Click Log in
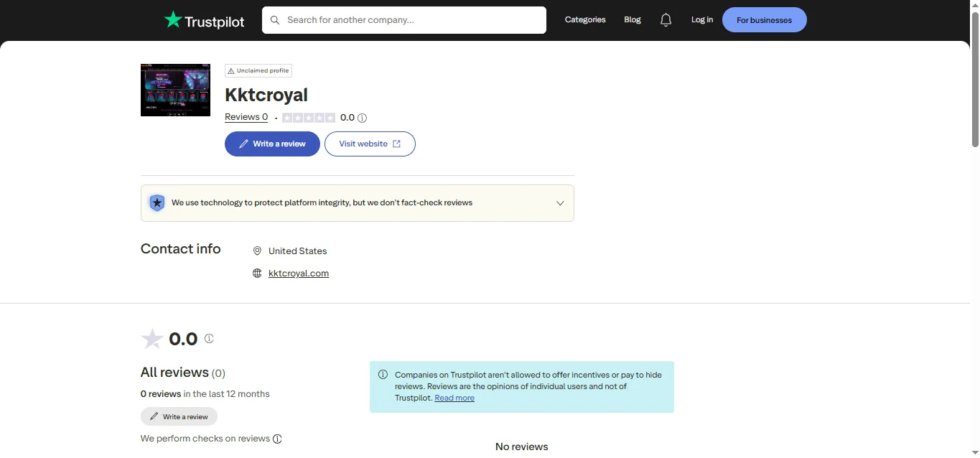 coord(702,20)
